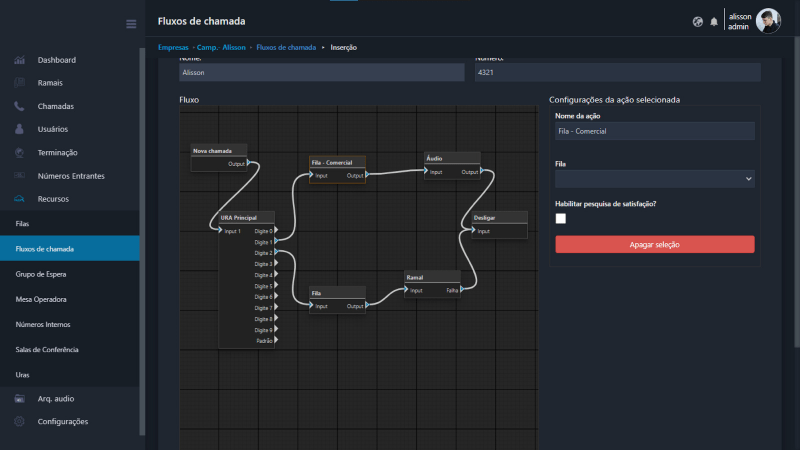Follow the Fluxos de chamada breadcrumb link
Image resolution: width=800 pixels, height=450 pixels.
286,47
